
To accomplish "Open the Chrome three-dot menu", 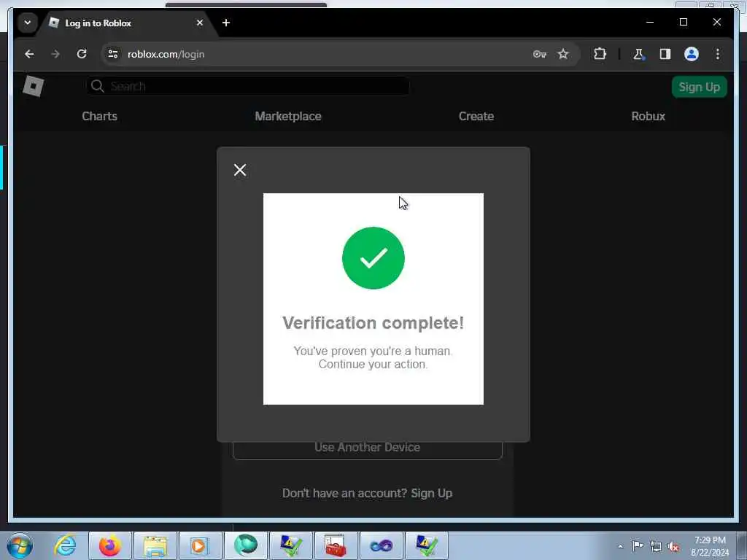I will pos(718,54).
